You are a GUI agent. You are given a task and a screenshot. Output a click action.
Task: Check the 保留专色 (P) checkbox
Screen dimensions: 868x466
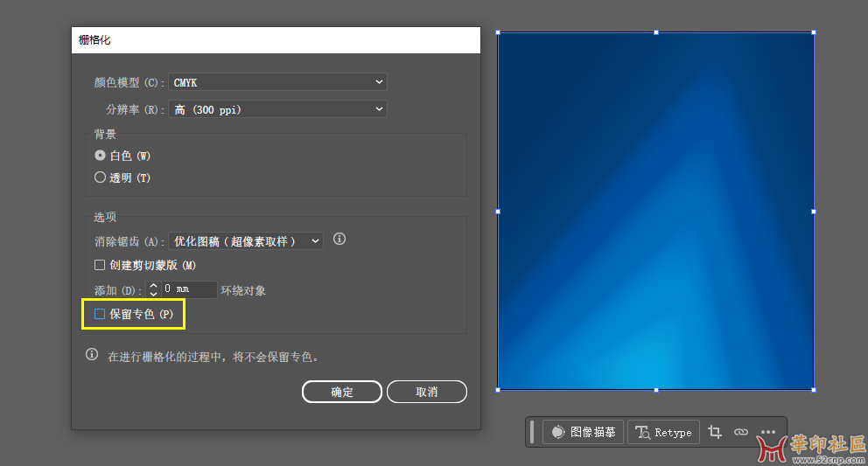(x=100, y=314)
